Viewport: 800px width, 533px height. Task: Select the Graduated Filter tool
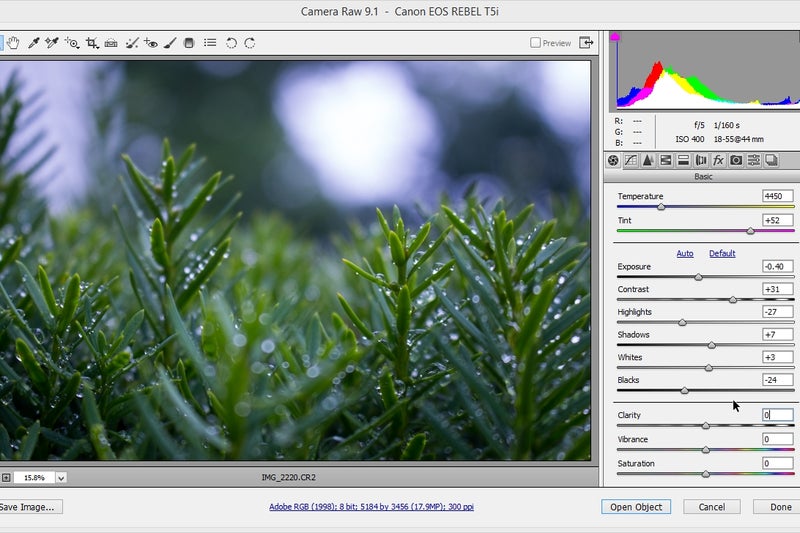(189, 43)
